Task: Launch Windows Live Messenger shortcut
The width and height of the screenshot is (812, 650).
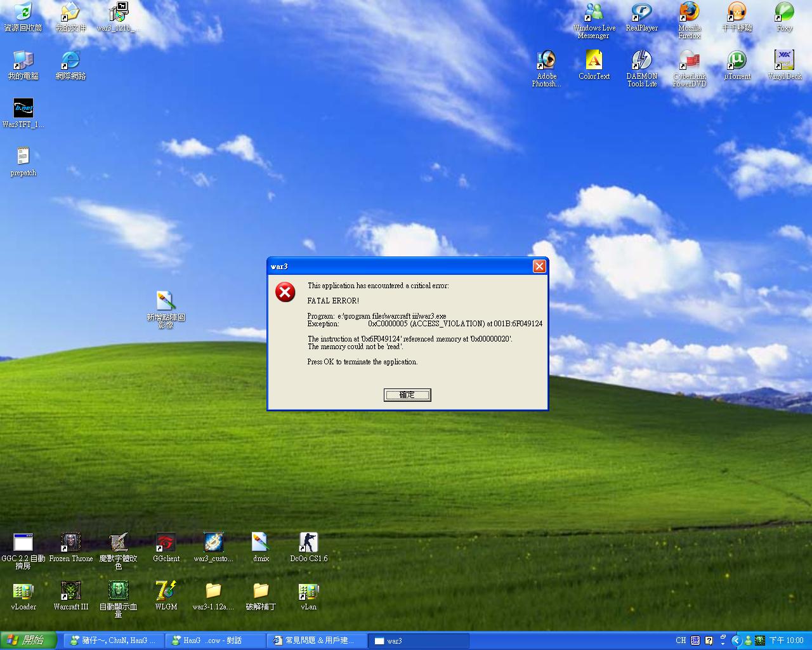Action: point(594,20)
